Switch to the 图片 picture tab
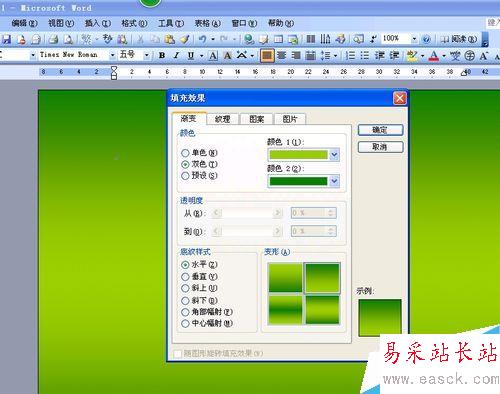 tap(289, 119)
